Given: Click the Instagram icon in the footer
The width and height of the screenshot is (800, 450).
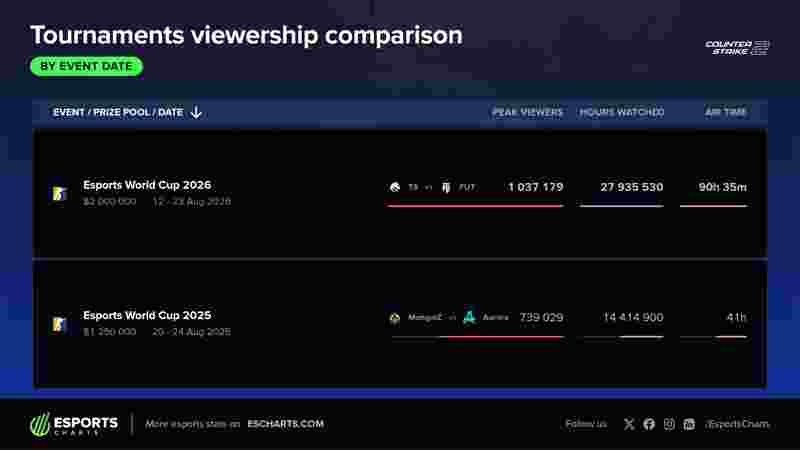Looking at the screenshot, I should tap(669, 424).
